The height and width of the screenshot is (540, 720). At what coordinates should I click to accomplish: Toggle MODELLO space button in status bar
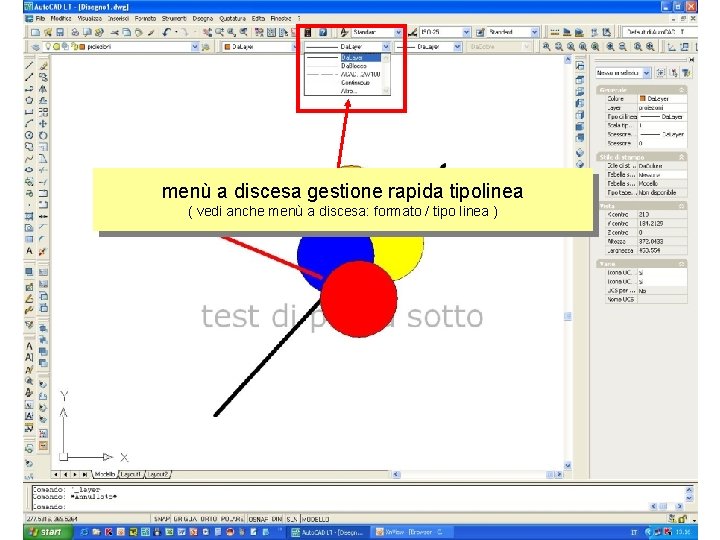(x=315, y=519)
